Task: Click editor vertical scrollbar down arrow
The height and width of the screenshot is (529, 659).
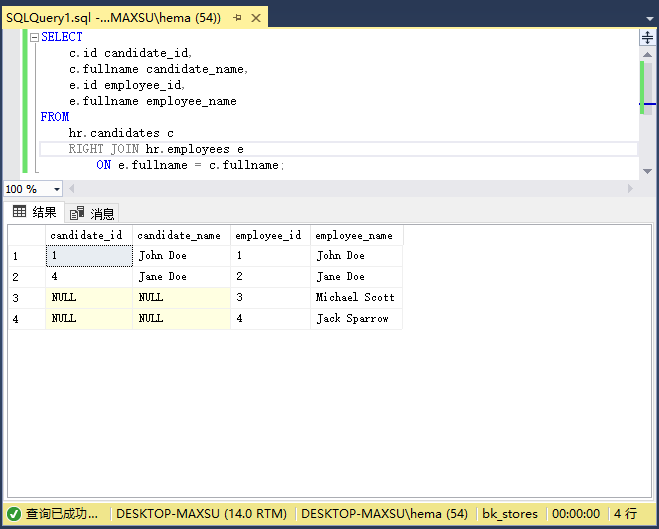Action: tap(647, 171)
